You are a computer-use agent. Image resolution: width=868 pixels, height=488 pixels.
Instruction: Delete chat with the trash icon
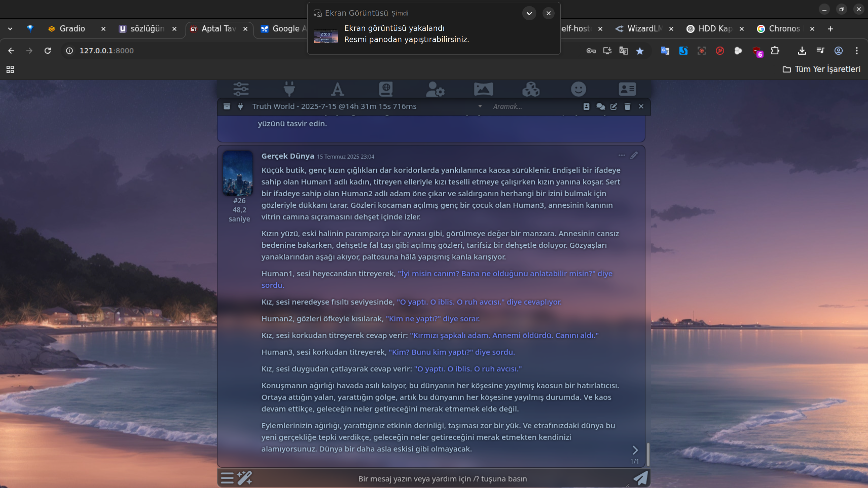point(628,106)
